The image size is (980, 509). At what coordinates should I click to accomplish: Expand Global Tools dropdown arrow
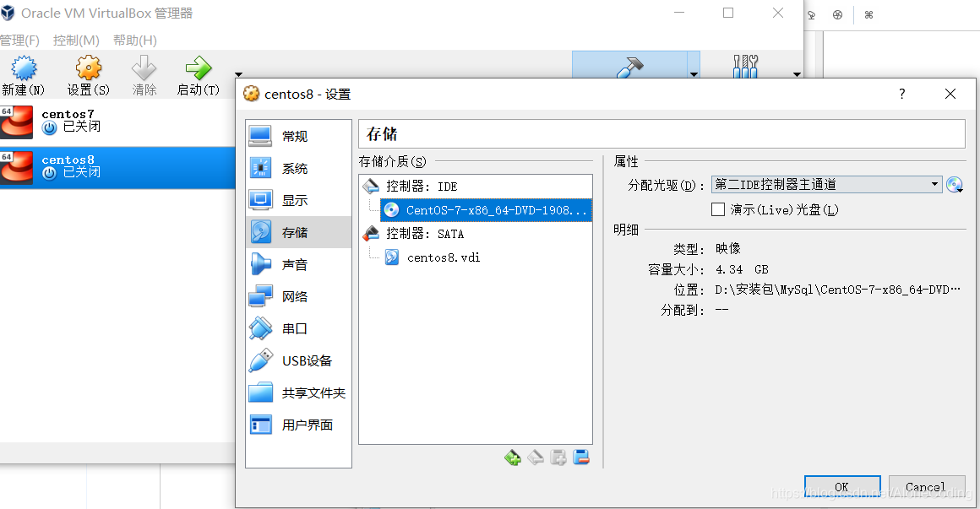pyautogui.click(x=797, y=74)
